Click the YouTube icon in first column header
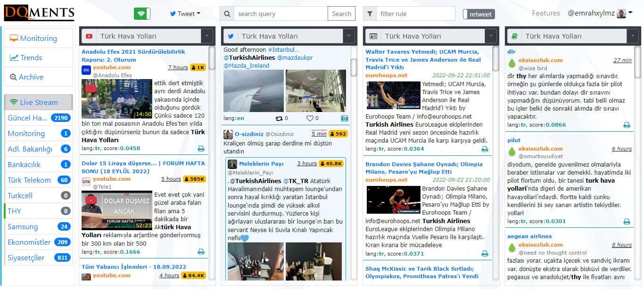 pyautogui.click(x=89, y=36)
